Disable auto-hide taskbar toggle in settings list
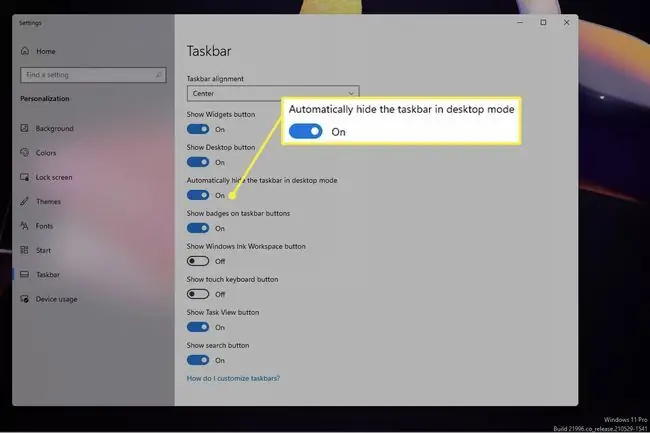Viewport: 650px width, 433px height. (x=198, y=195)
